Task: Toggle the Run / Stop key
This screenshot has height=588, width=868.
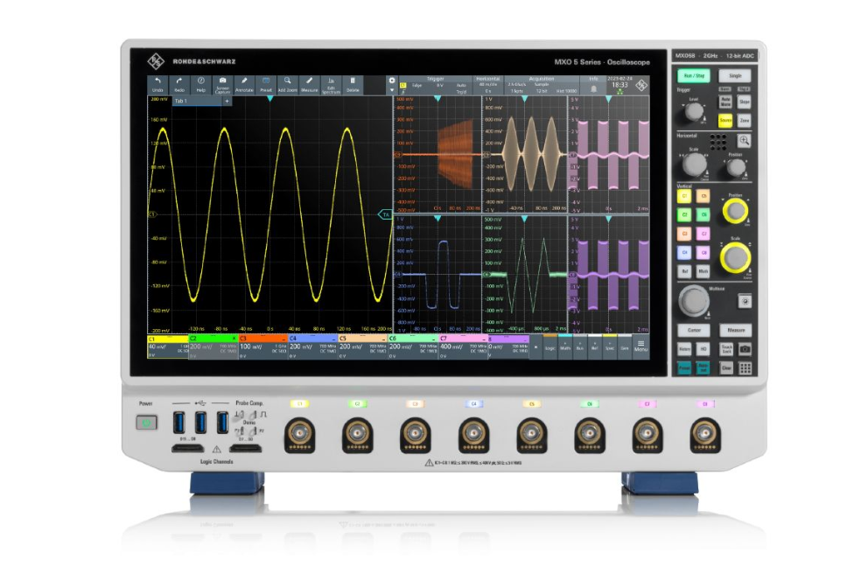Action: [x=694, y=75]
